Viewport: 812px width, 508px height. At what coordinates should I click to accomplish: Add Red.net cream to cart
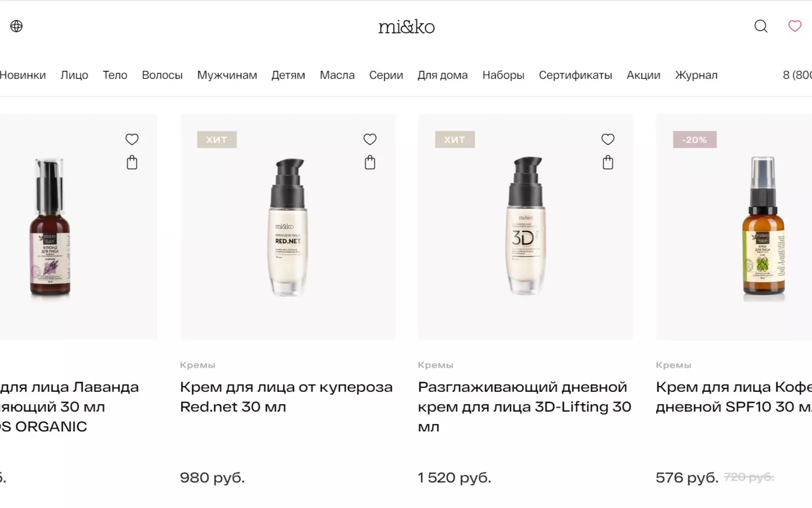370,163
